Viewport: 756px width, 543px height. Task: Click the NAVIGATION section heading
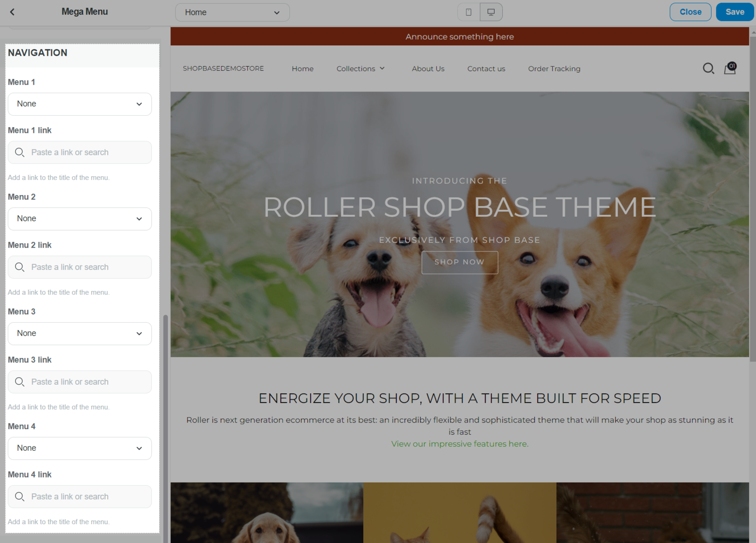click(38, 53)
